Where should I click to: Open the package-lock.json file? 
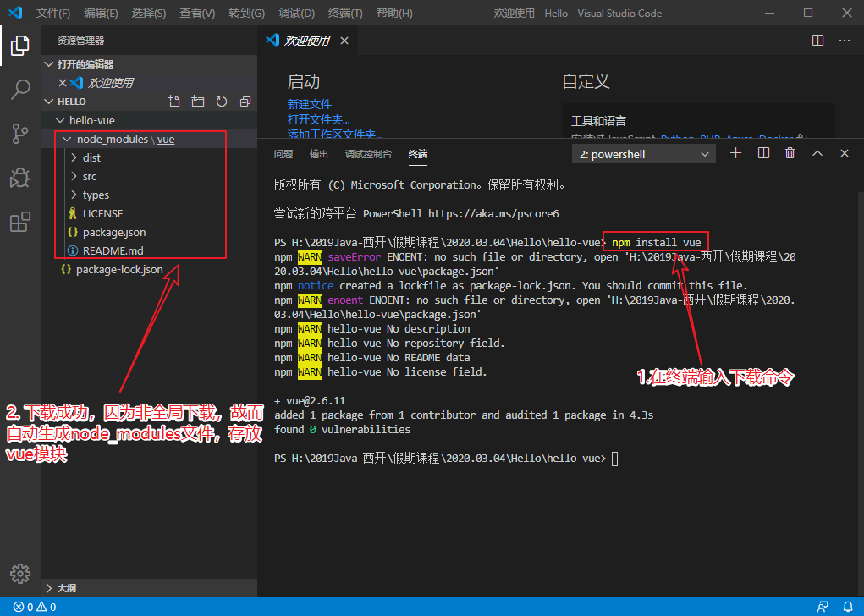(119, 269)
